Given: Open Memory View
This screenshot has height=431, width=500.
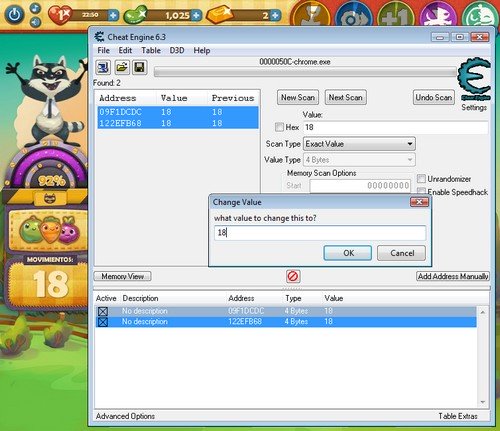Looking at the screenshot, I should pos(122,276).
